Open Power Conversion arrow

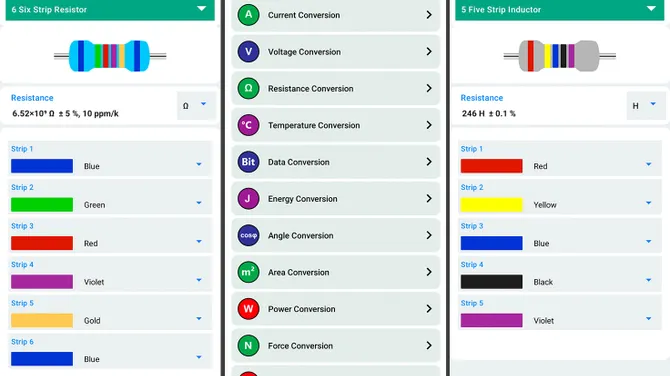point(429,309)
